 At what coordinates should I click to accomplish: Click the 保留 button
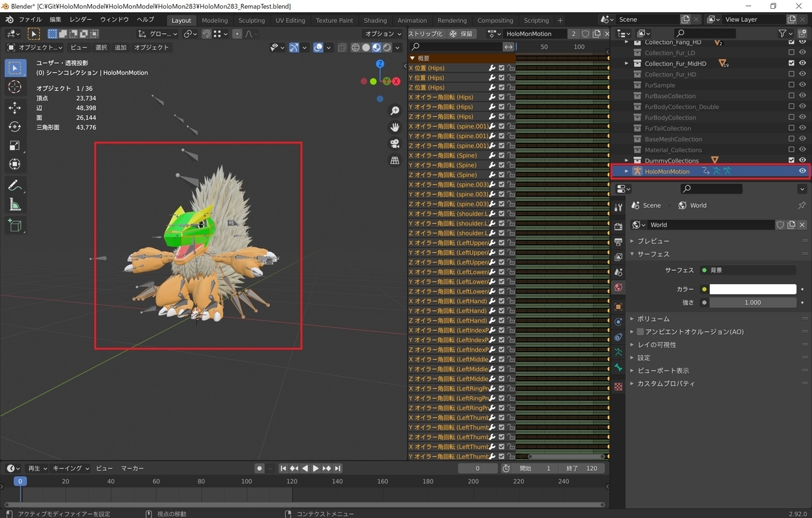[x=461, y=34]
